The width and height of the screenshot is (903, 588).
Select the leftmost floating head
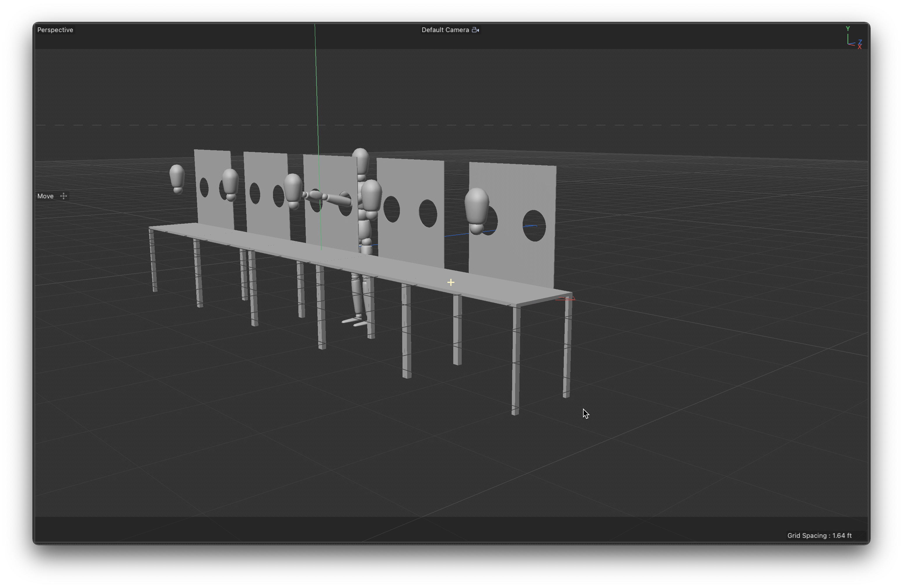pos(177,176)
